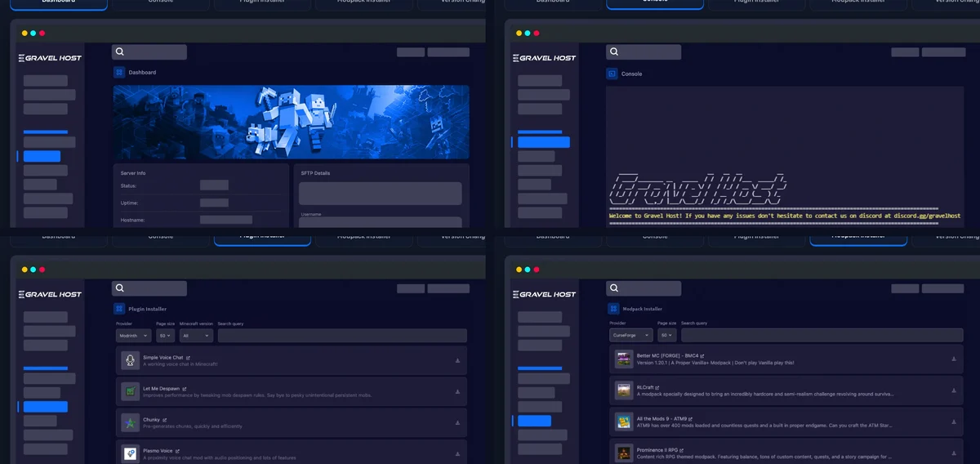Open Plugin Installer page size dropdown
Image resolution: width=980 pixels, height=464 pixels.
point(165,335)
